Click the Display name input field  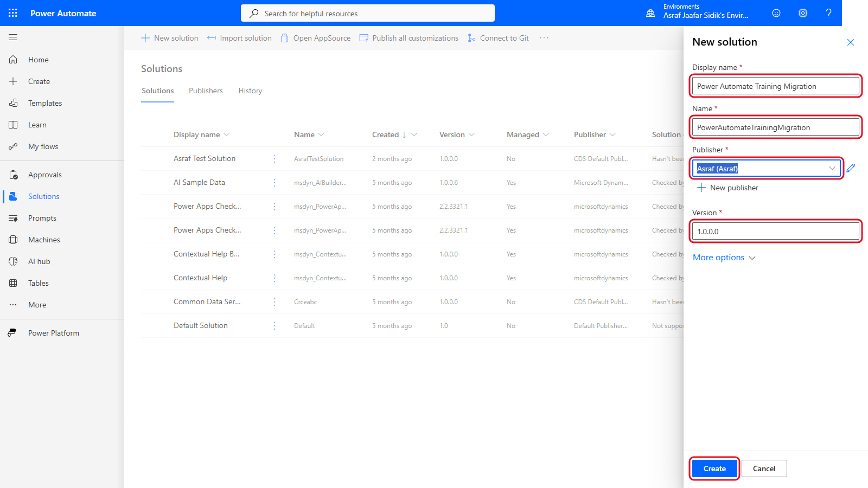776,86
